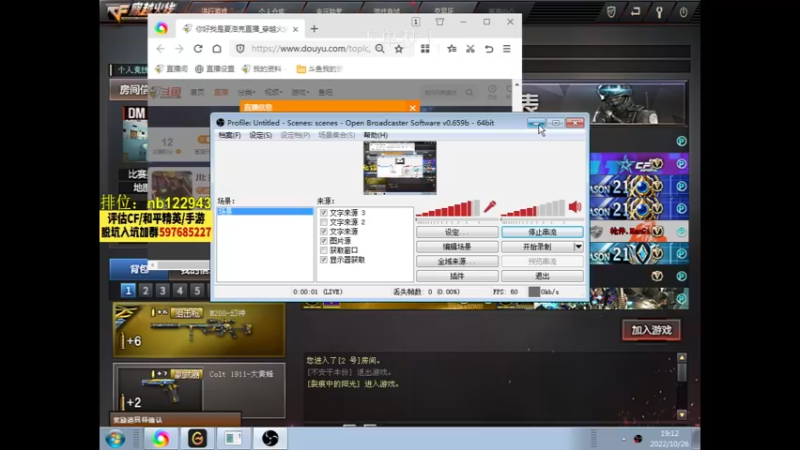
Task: Open 直播设置 bookmark in browser
Action: coord(215,69)
